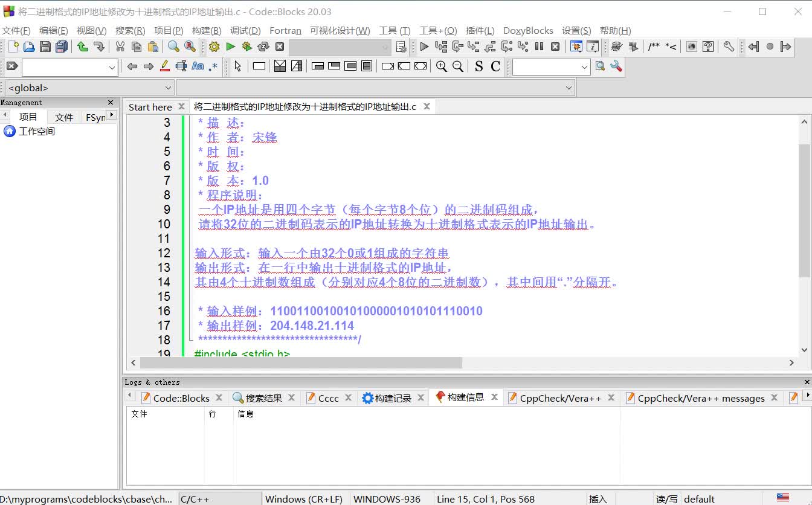Select 工作空间 workspace tree item
Image resolution: width=812 pixels, height=505 pixels.
[36, 131]
